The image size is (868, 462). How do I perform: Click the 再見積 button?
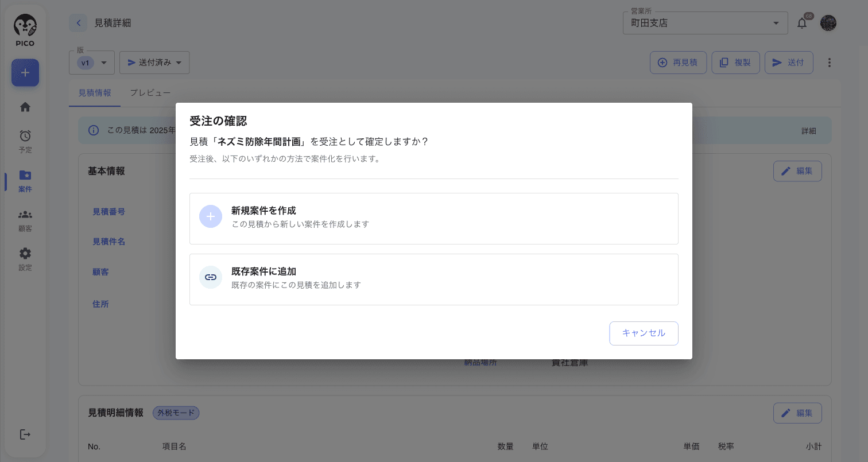[x=678, y=63]
